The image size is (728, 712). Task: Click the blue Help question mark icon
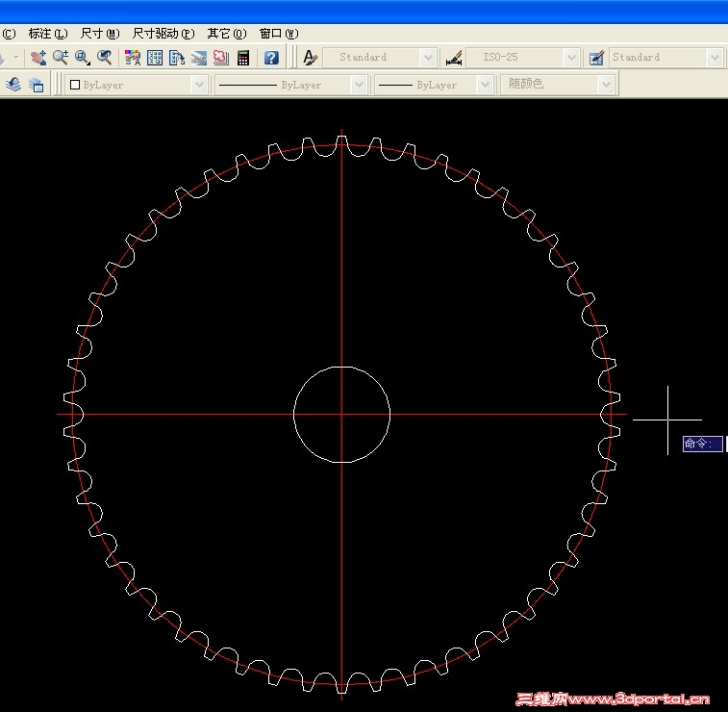click(x=271, y=58)
